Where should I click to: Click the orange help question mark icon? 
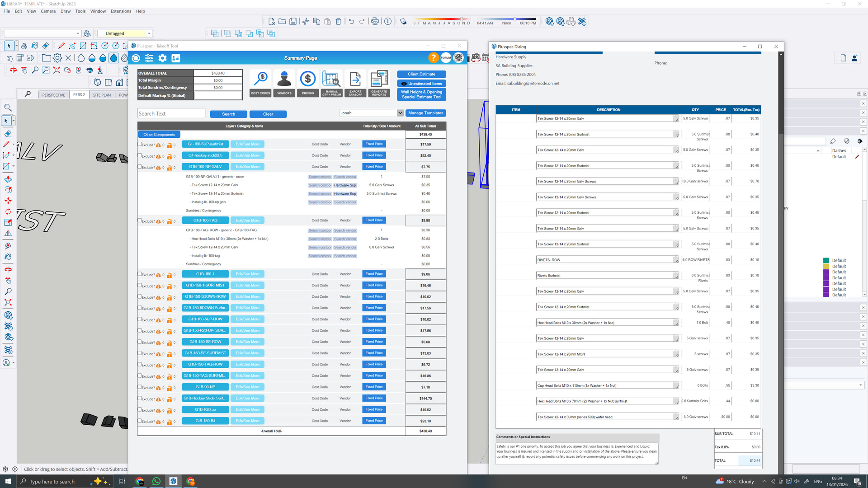[433, 58]
